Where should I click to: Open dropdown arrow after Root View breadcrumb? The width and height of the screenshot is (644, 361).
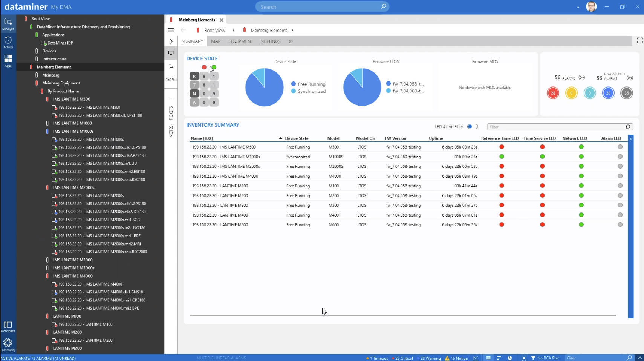click(x=233, y=30)
